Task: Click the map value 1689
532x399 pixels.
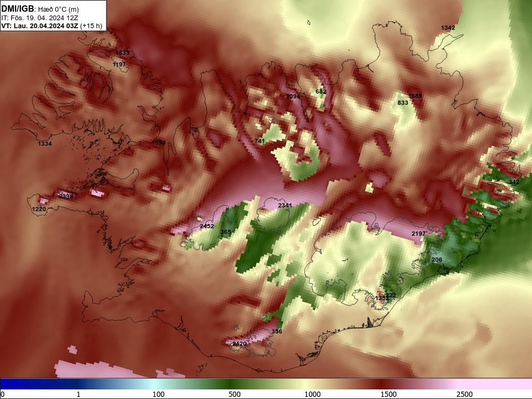Action: [x=415, y=96]
